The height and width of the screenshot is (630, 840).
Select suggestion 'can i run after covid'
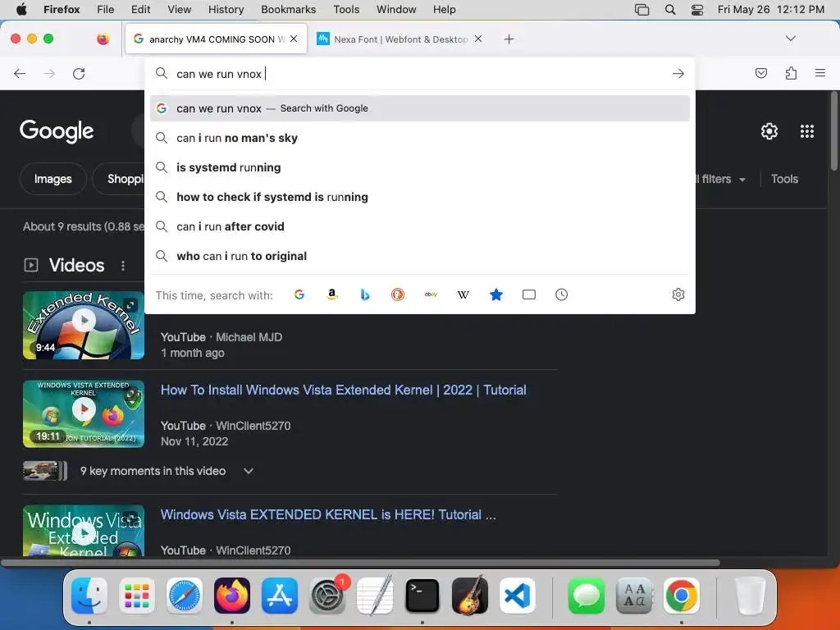coord(420,226)
